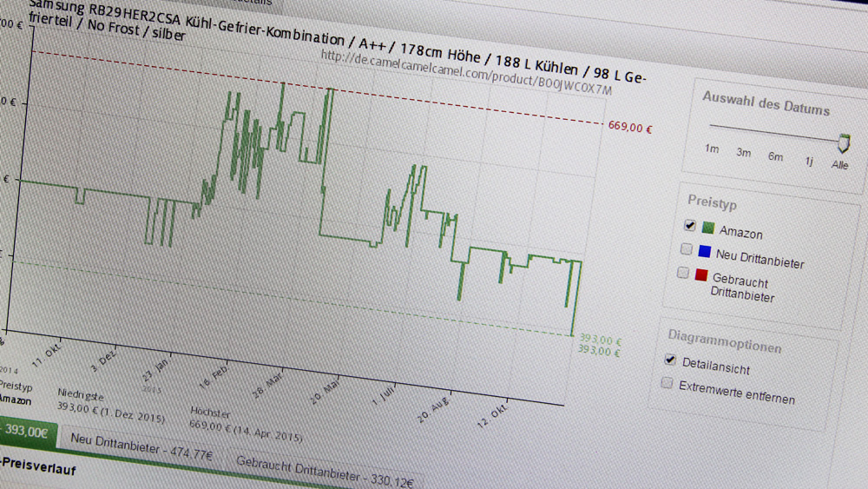868x489 pixels.
Task: Select the Alle date range label
Action: (x=839, y=165)
